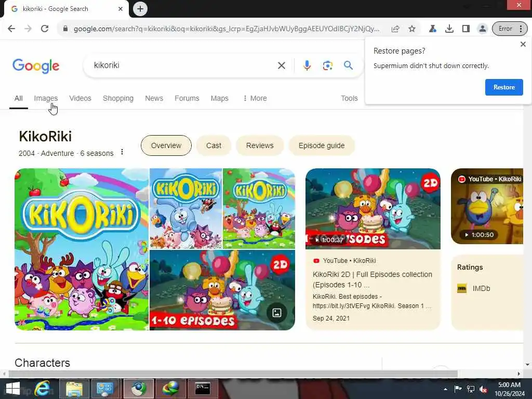Open the downloads toolbar icon
532x399 pixels.
click(x=449, y=29)
